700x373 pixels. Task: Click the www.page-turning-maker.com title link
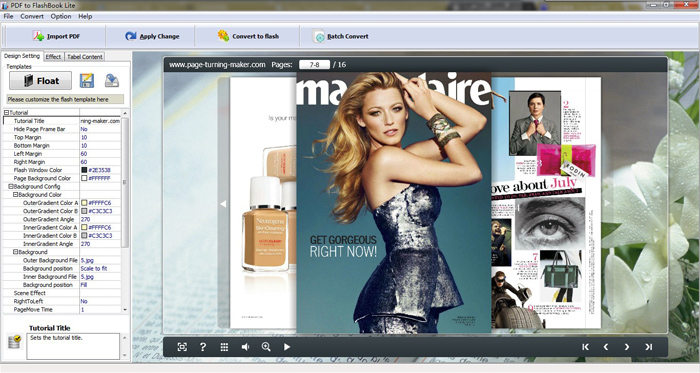click(x=217, y=65)
